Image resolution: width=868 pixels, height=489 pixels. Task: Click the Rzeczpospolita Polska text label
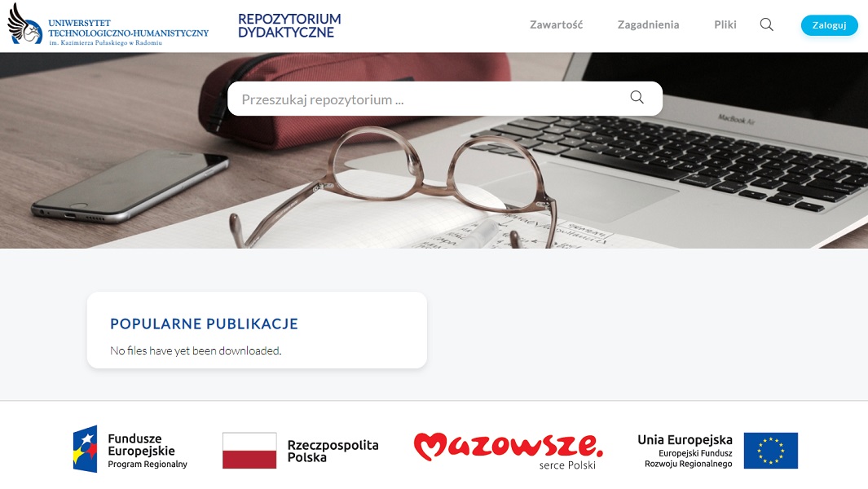click(333, 451)
